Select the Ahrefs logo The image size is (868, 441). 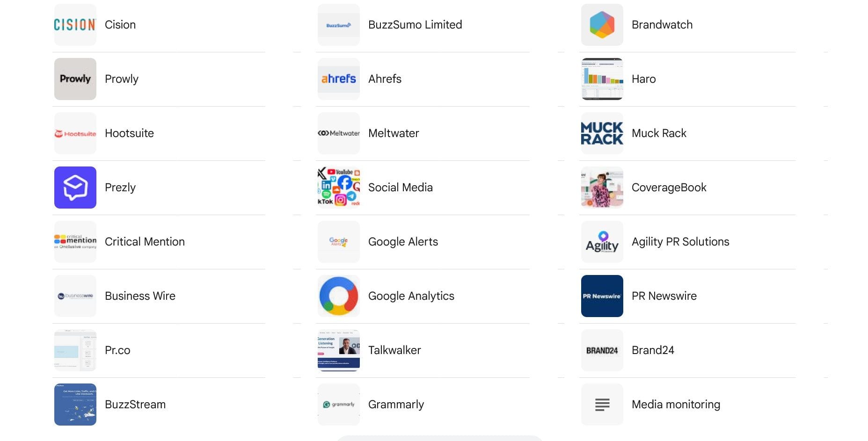tap(338, 79)
